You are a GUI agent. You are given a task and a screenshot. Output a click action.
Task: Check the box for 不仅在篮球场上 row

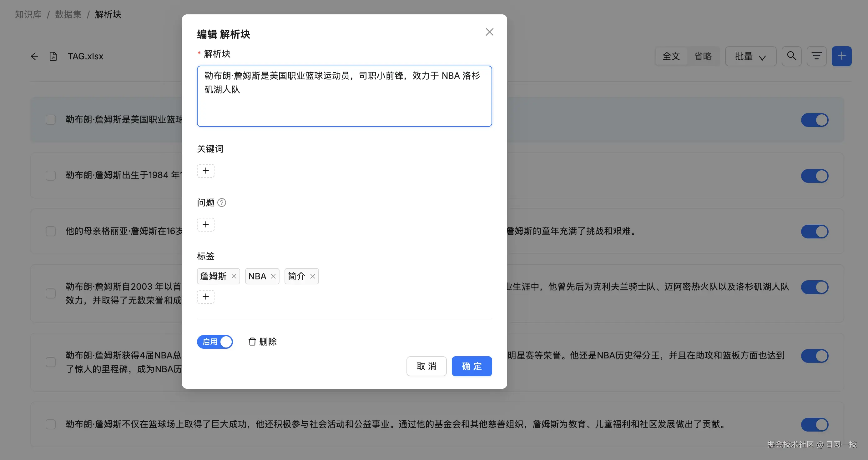click(x=51, y=424)
